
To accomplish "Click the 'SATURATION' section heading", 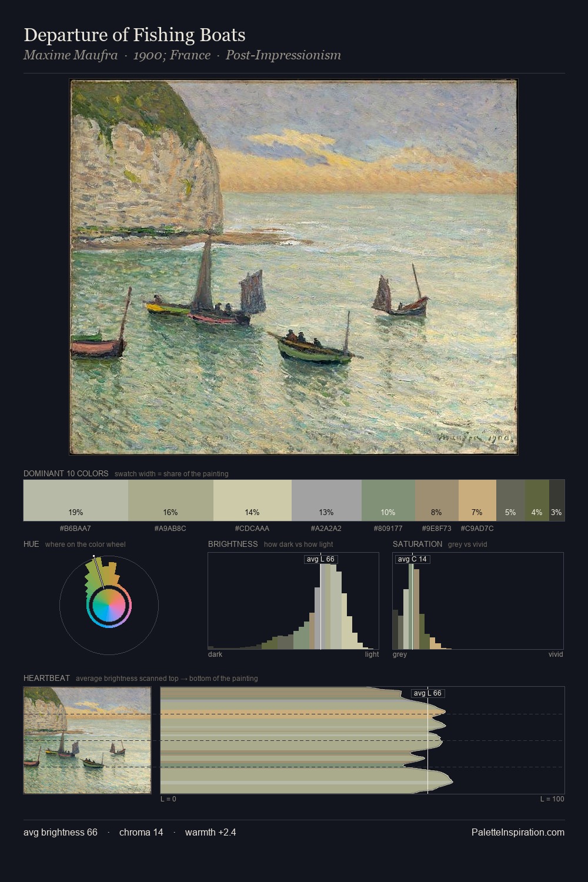I will (417, 544).
